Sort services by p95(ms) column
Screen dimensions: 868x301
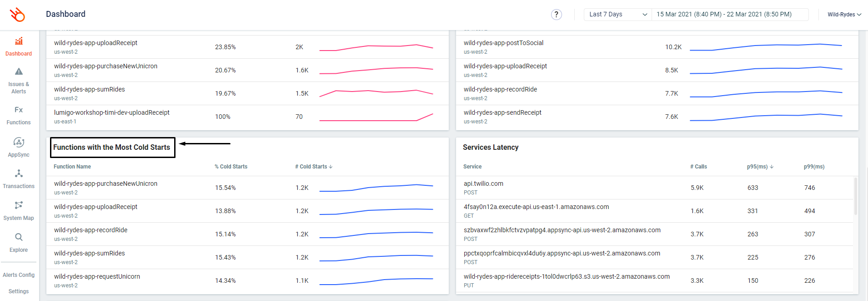(x=760, y=167)
